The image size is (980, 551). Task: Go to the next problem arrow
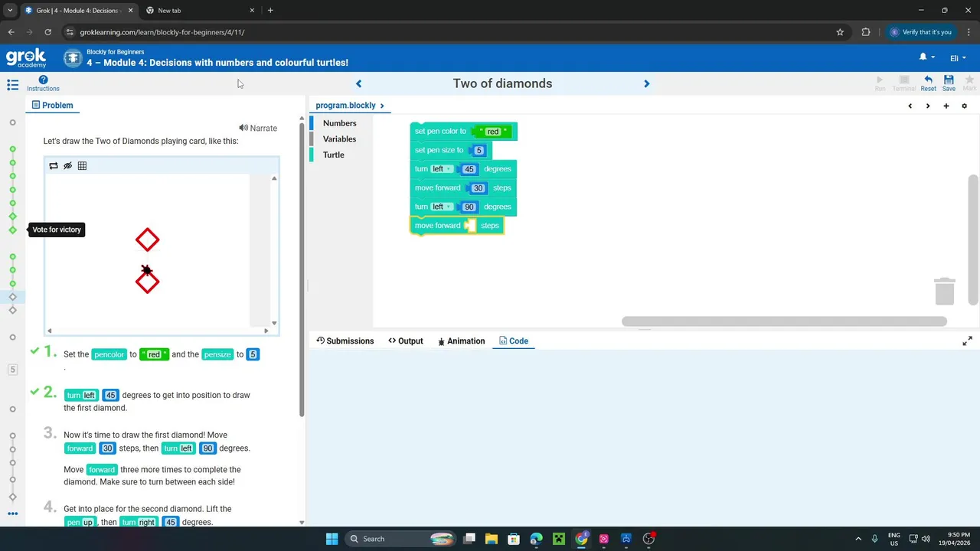coord(646,83)
